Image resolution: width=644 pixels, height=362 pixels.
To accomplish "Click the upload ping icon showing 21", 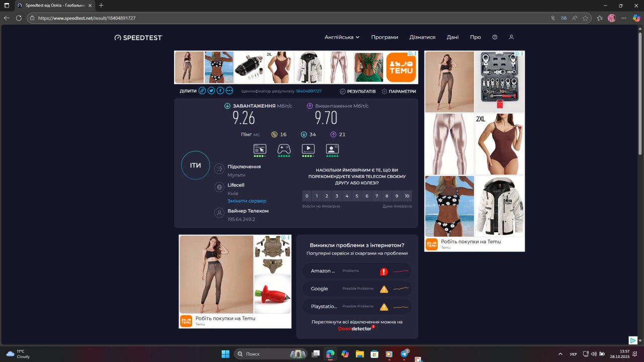I will 333,134.
